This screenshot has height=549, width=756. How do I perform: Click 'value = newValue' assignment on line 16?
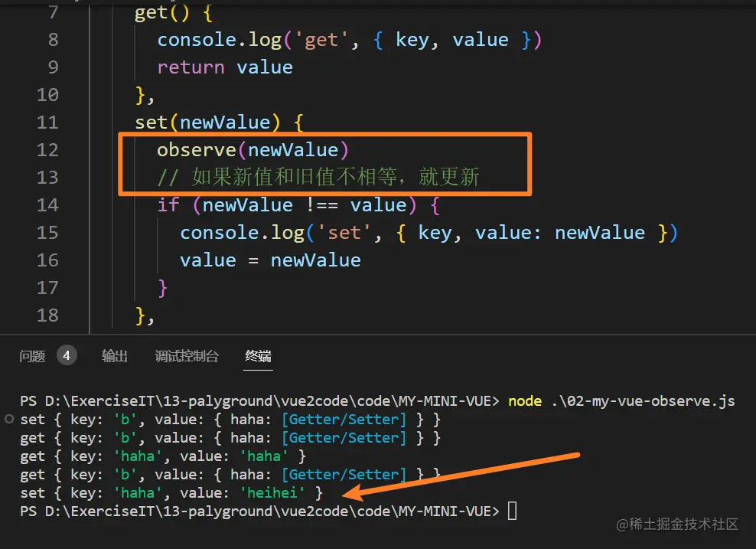coord(270,260)
